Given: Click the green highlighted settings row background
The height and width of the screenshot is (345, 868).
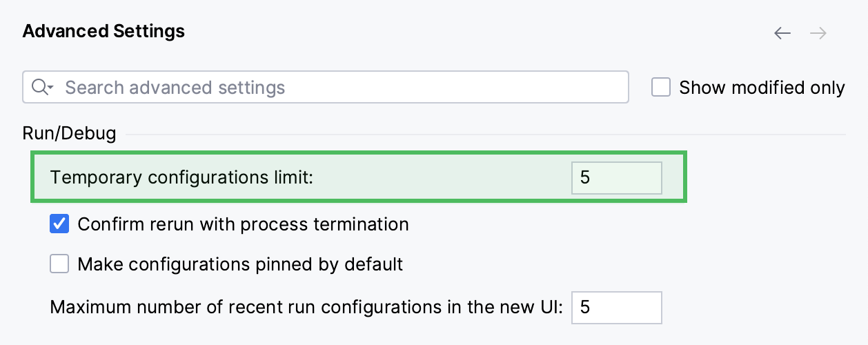Looking at the screenshot, I should click(359, 178).
